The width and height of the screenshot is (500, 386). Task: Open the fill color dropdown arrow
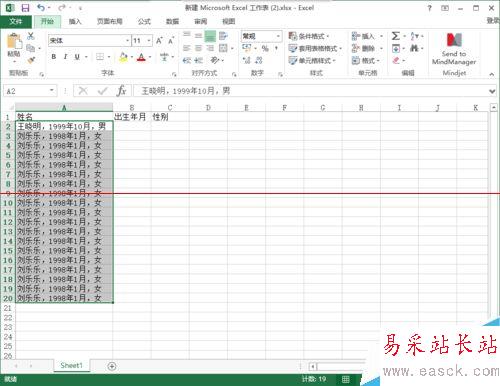132,57
